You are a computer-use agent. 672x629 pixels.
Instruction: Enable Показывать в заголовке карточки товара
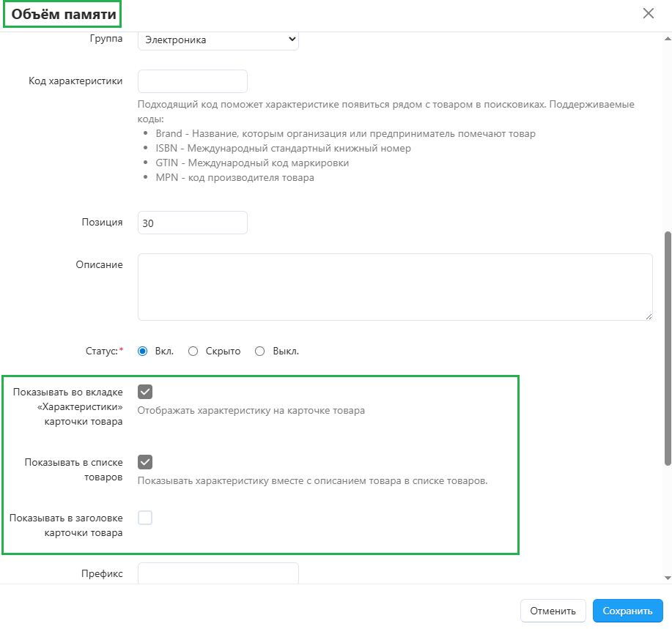pos(145,518)
